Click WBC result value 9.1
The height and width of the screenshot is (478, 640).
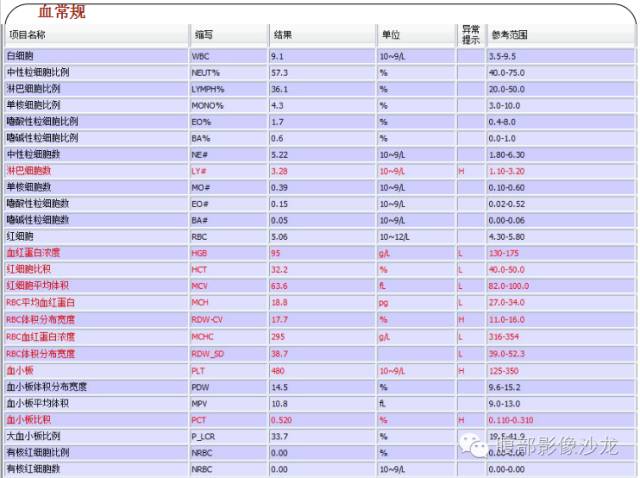pyautogui.click(x=277, y=56)
